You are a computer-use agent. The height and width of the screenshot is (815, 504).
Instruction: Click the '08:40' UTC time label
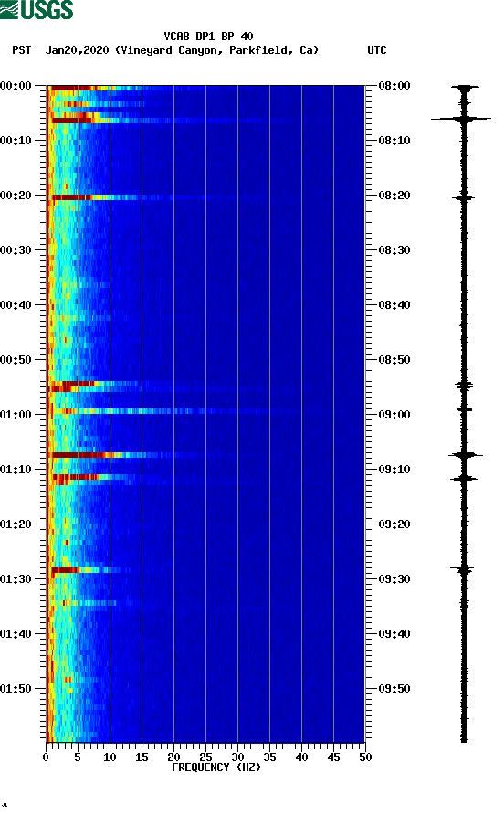pyautogui.click(x=394, y=305)
